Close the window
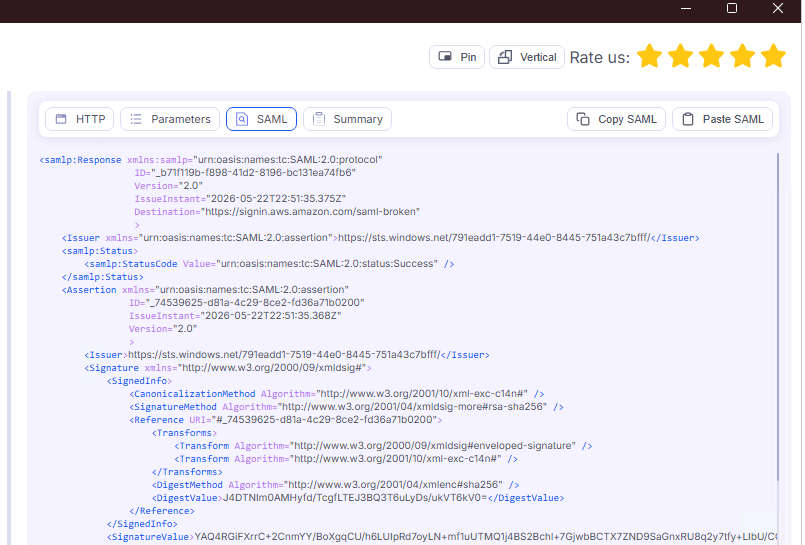 click(x=778, y=8)
